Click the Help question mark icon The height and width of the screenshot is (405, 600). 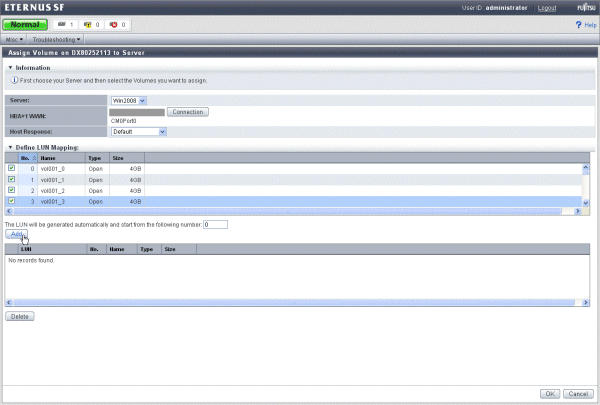pyautogui.click(x=578, y=25)
